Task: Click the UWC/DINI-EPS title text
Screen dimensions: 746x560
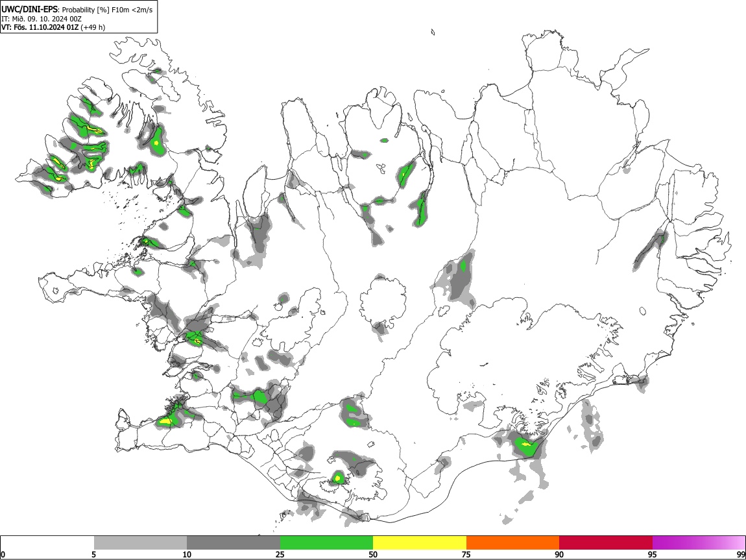Action: (30, 10)
